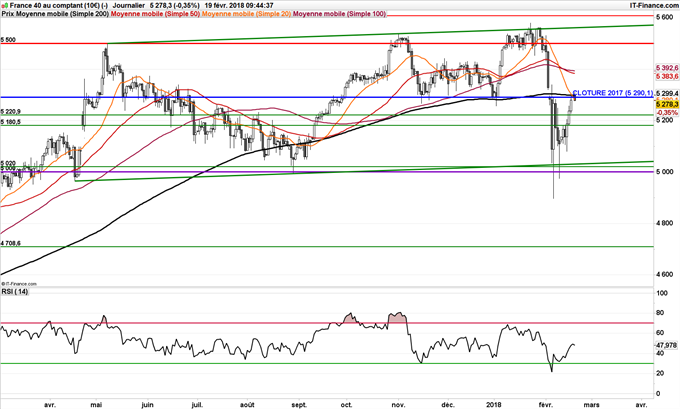
Task: Click the RSI ( 14) panel label
Action: [15, 292]
